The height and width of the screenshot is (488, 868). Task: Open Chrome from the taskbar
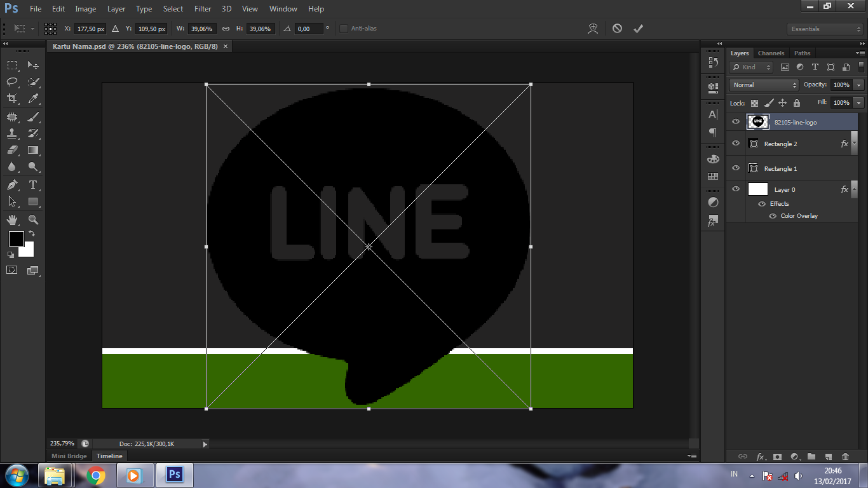(96, 475)
